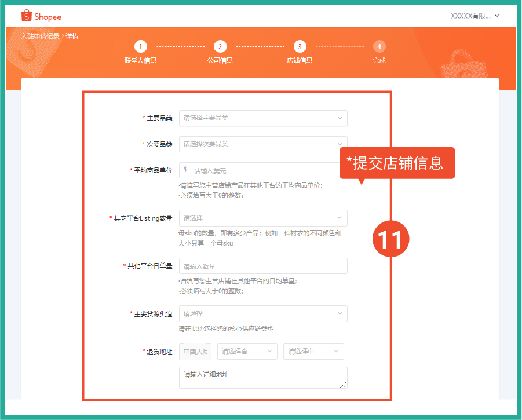The width and height of the screenshot is (522, 420).
Task: Open the 其它平台Listing数量 dropdown
Action: pyautogui.click(x=263, y=218)
